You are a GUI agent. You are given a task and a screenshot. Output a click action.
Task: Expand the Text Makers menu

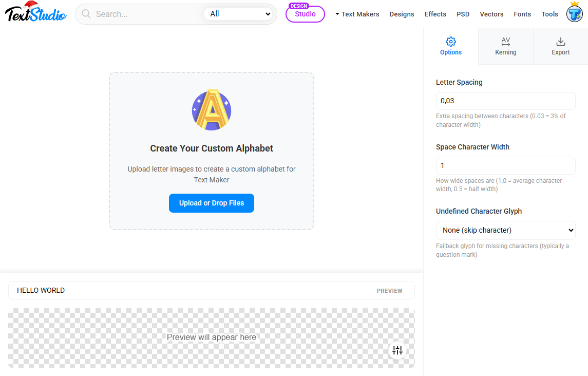pyautogui.click(x=357, y=14)
